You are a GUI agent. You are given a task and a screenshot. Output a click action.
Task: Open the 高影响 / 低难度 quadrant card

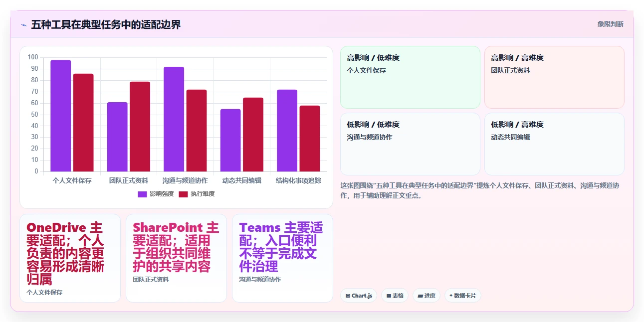click(x=410, y=77)
